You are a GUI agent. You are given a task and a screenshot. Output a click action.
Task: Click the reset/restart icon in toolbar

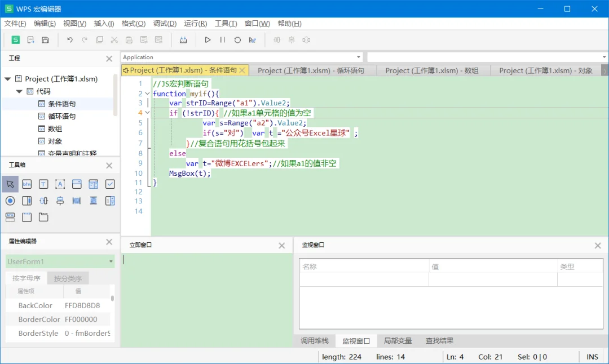click(x=237, y=40)
